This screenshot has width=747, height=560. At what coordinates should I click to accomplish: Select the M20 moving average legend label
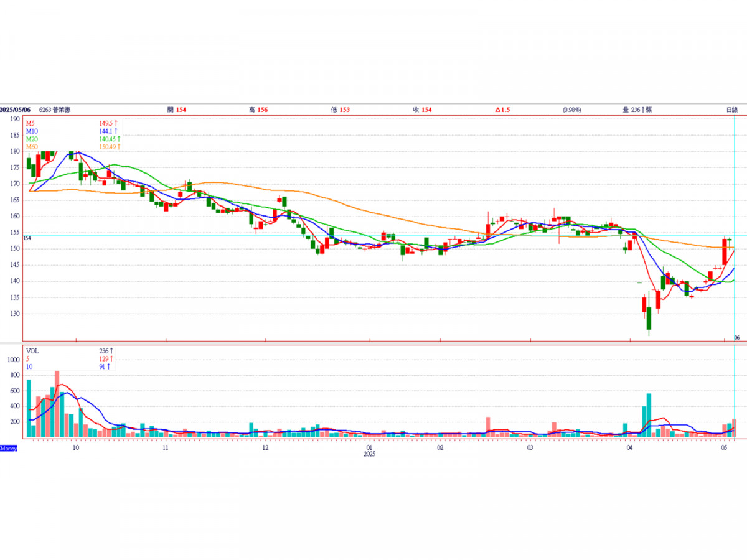(x=32, y=139)
